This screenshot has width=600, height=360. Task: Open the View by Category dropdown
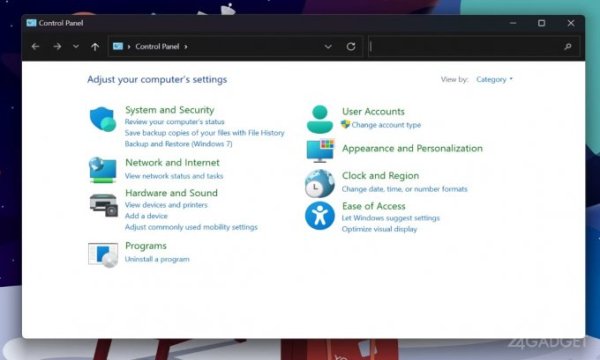[494, 79]
